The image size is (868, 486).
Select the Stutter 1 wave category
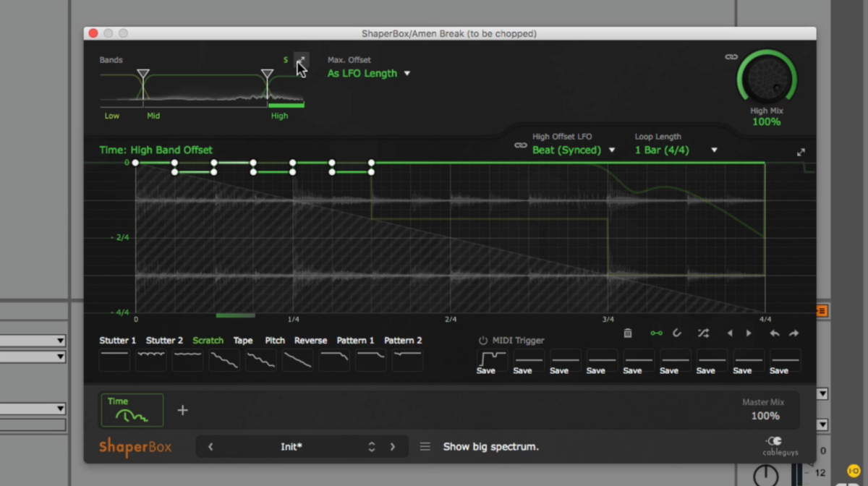(x=118, y=340)
